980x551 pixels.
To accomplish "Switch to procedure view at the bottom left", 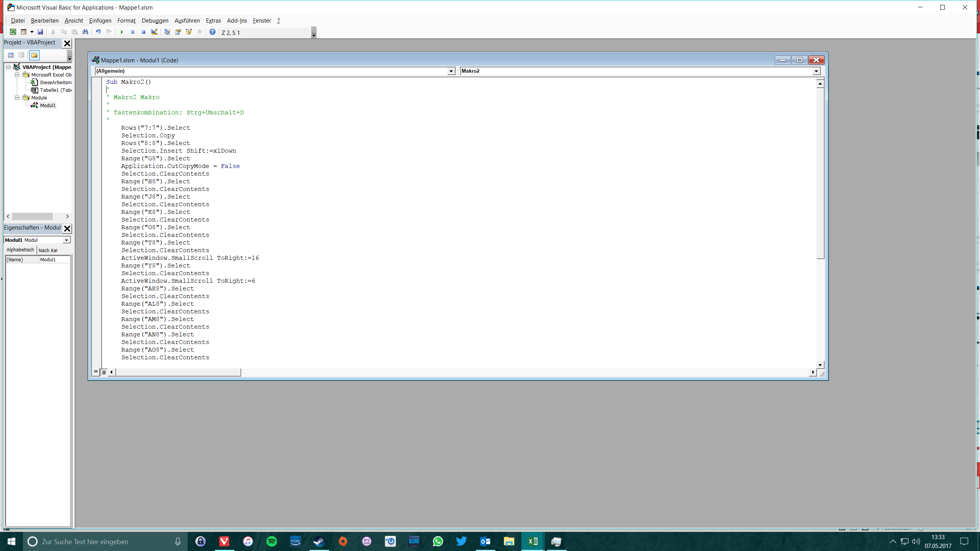I will pyautogui.click(x=96, y=372).
